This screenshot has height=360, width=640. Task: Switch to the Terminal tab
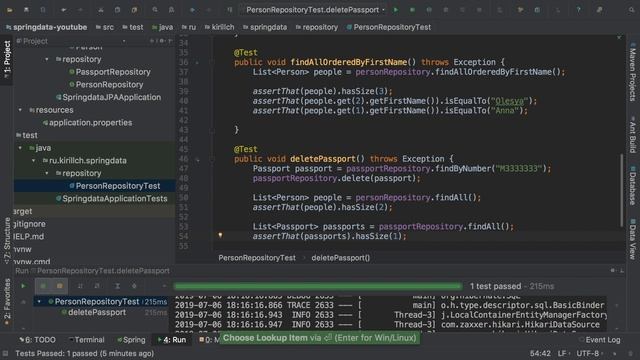point(87,340)
